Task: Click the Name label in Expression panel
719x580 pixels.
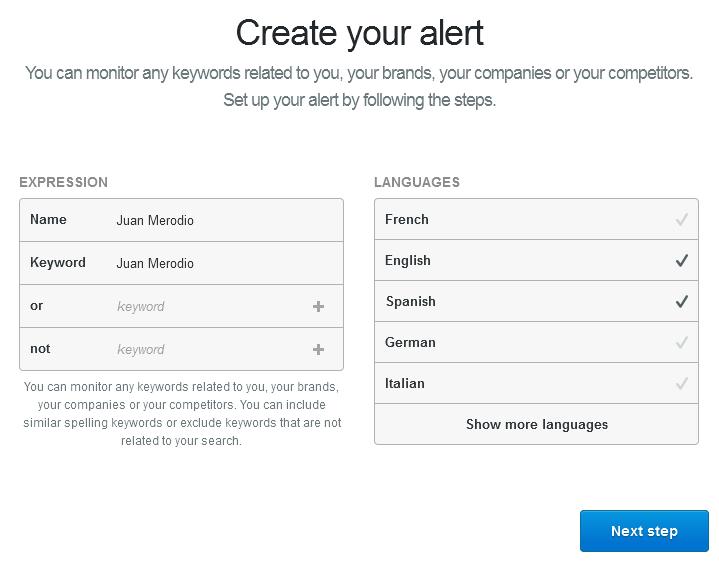Action: click(x=48, y=219)
